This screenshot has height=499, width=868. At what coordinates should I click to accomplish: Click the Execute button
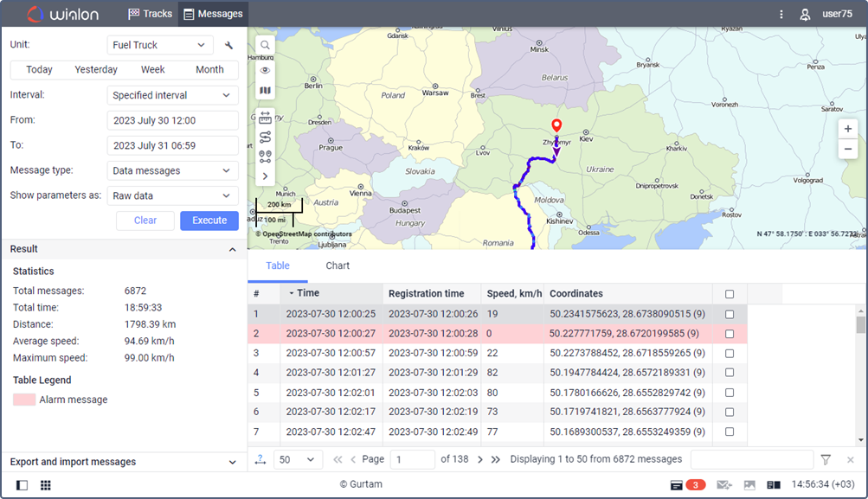(x=209, y=221)
